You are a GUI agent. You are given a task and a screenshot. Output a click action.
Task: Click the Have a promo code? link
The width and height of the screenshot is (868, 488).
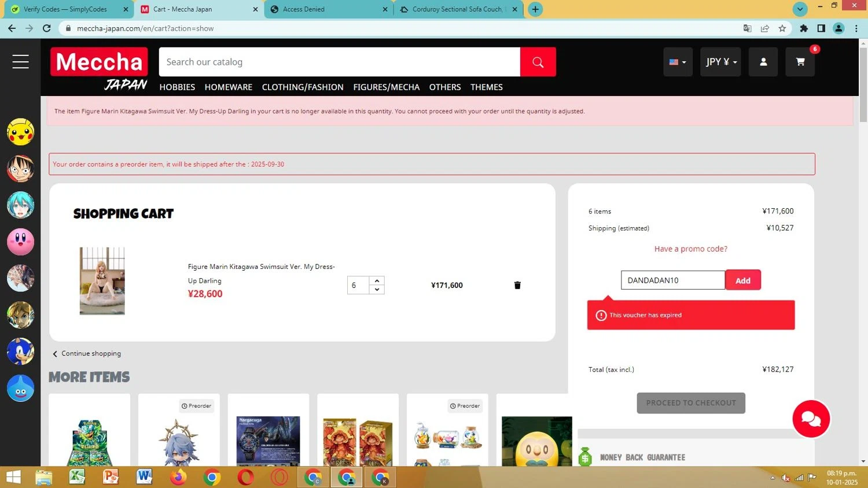tap(691, 249)
